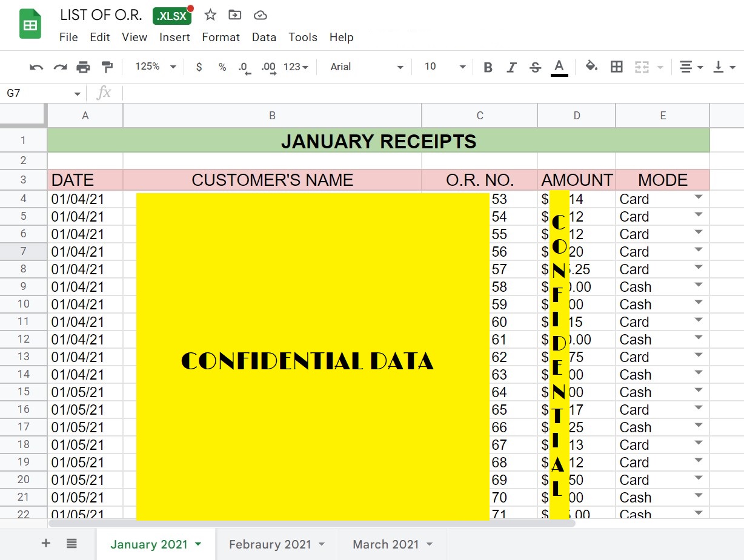Open Mode dropdown in row 15
This screenshot has height=560, width=744.
[x=699, y=390]
